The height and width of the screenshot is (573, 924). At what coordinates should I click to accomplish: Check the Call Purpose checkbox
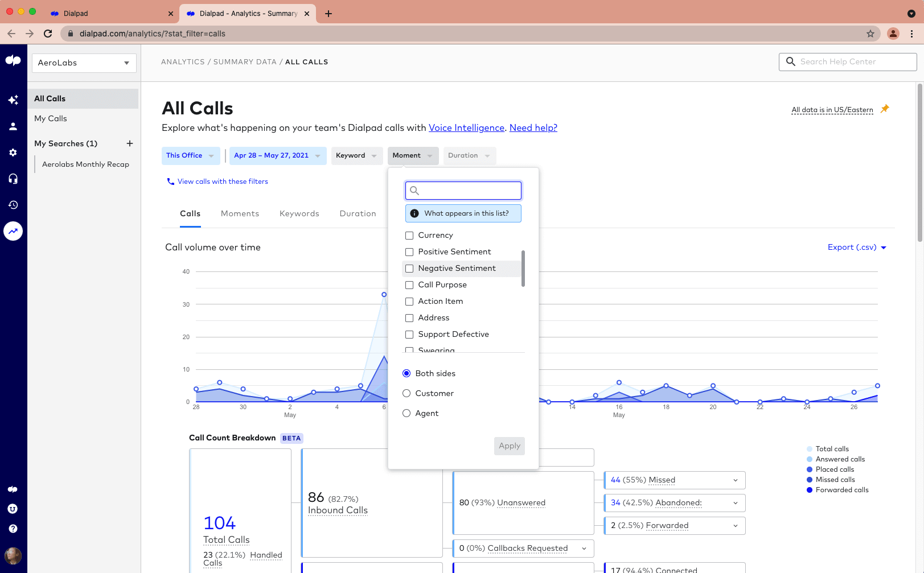tap(409, 285)
